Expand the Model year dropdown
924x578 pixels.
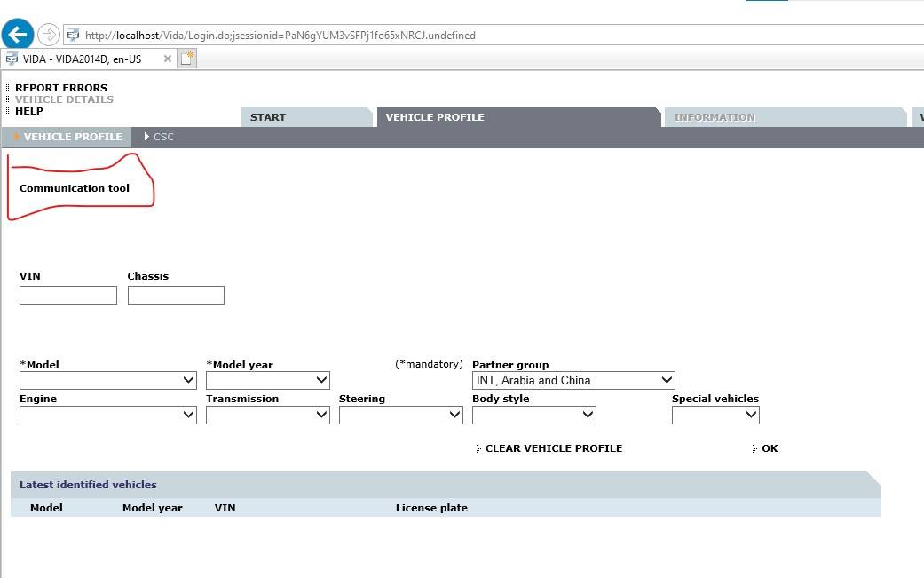[268, 380]
